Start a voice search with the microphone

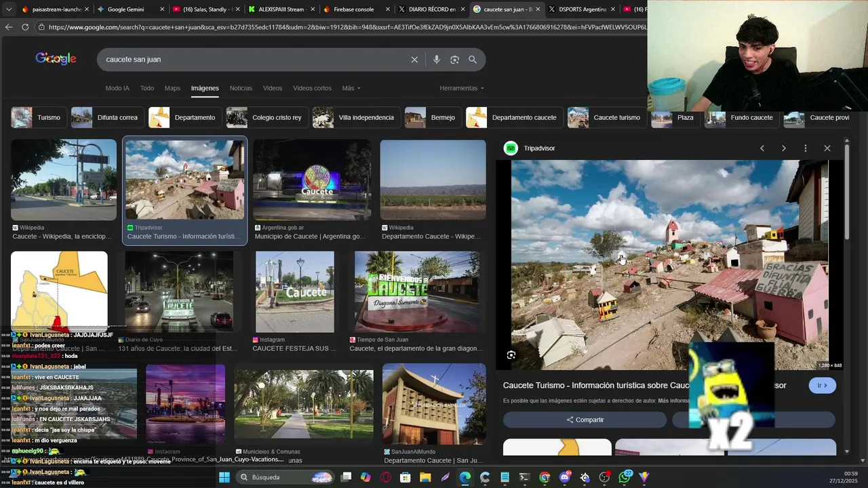point(436,60)
